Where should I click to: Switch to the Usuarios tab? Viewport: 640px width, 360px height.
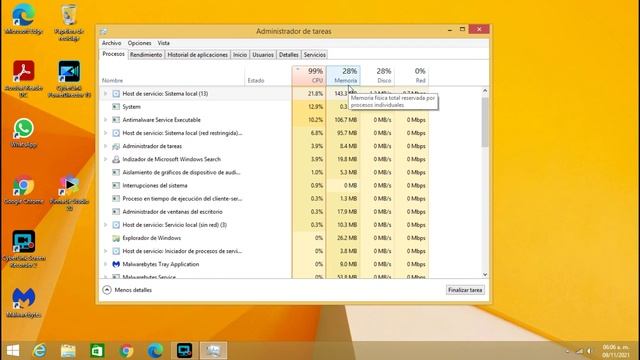coord(262,55)
